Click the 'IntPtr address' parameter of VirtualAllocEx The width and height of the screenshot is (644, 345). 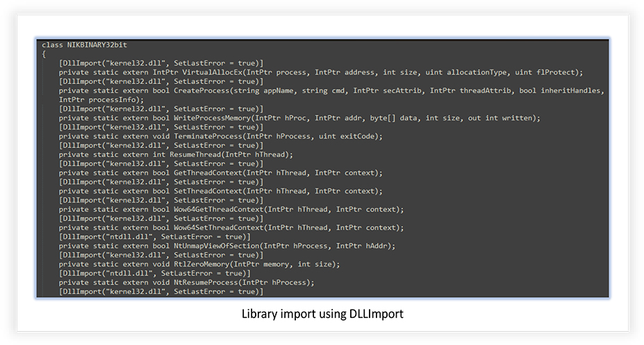(345, 72)
